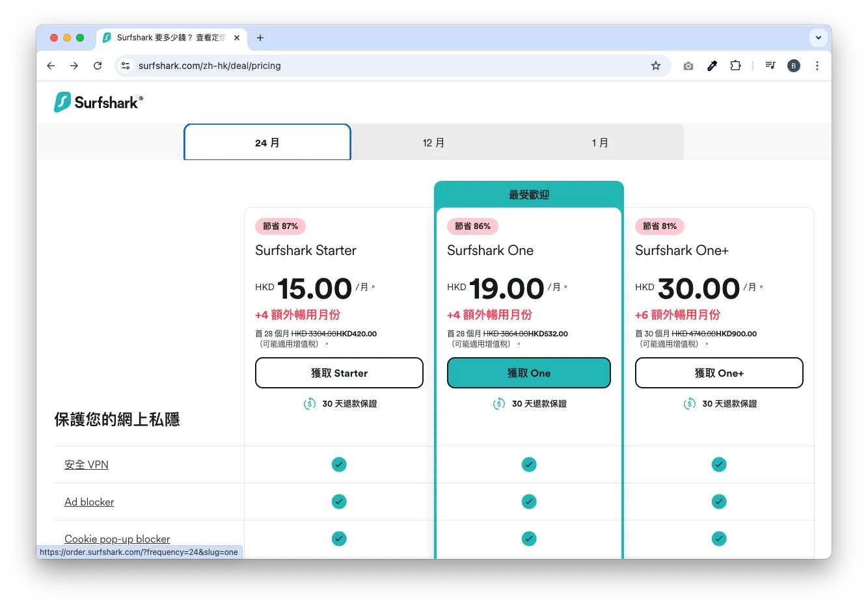The image size is (868, 607).
Task: Click the Surfshark logo
Action: click(x=98, y=101)
